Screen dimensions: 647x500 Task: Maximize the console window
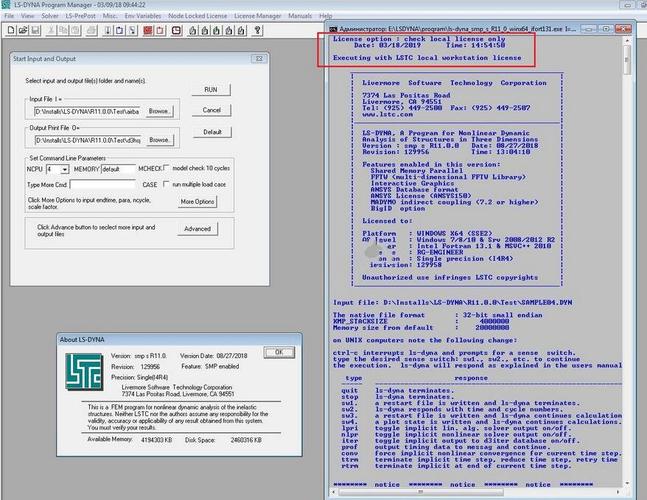[606, 29]
